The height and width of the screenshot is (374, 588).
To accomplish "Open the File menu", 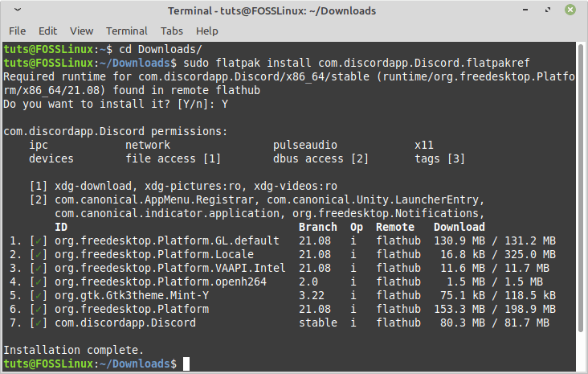I will (17, 31).
